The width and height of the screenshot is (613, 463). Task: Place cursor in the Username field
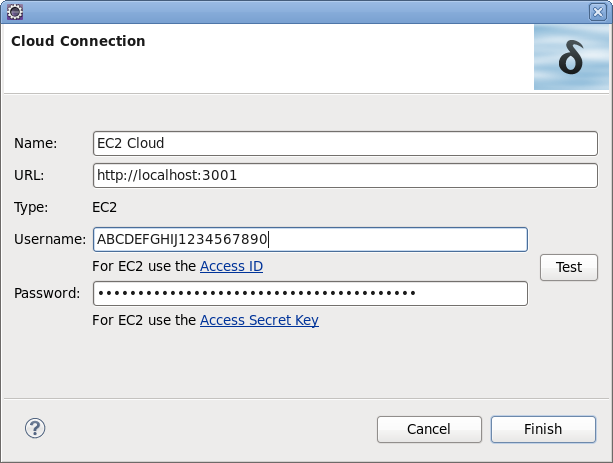point(310,240)
